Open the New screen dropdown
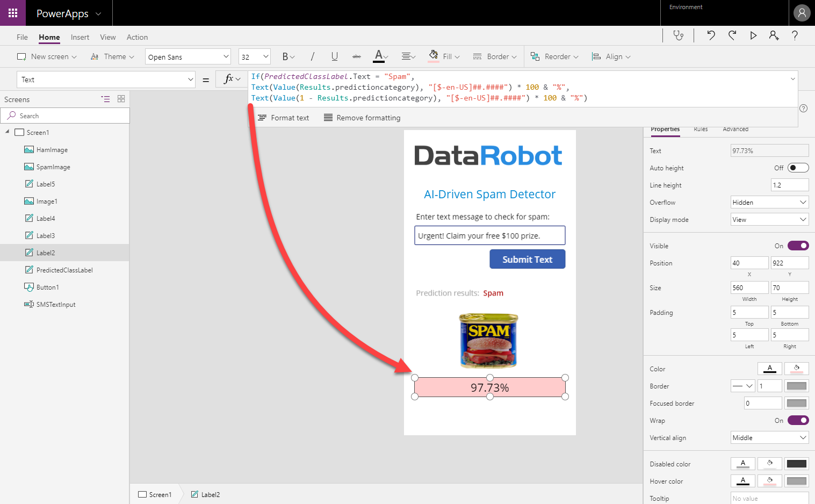 coord(47,56)
